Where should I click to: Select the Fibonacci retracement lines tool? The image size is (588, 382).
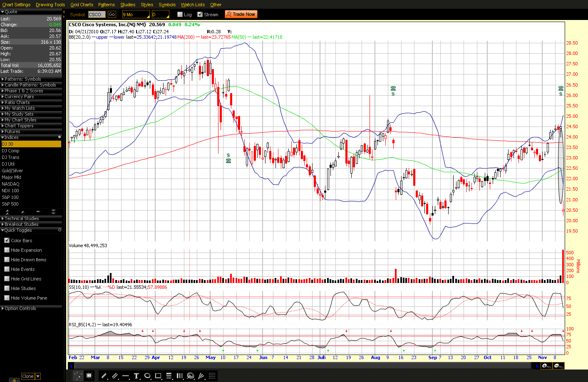click(169, 376)
